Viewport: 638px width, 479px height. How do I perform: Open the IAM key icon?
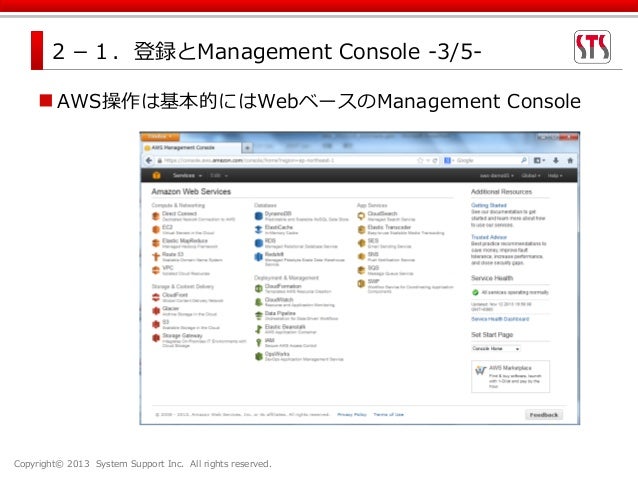click(x=258, y=343)
